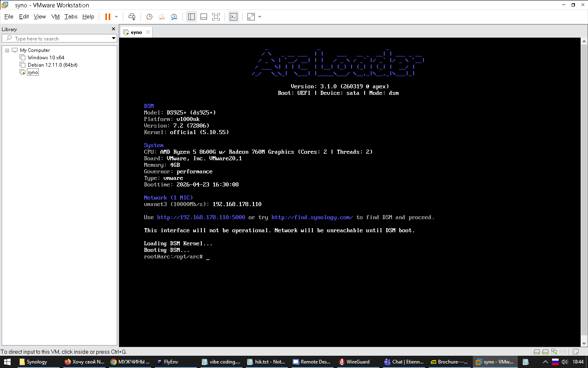Open the Snapshot Manager wrench-clock icon
Screen dimensions: 588x368
(x=174, y=17)
